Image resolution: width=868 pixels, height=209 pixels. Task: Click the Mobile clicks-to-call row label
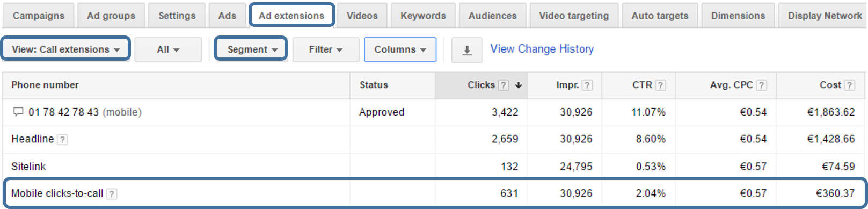pyautogui.click(x=57, y=193)
